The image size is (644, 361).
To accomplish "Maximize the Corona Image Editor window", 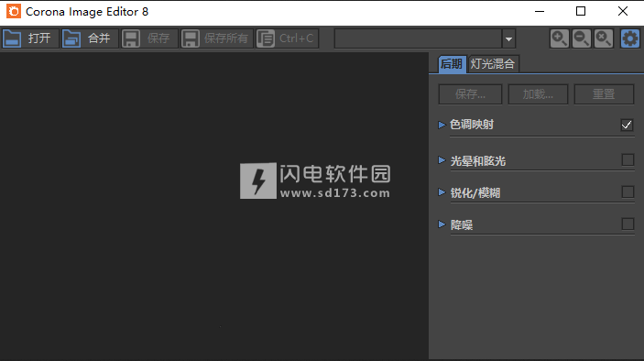I will [581, 12].
